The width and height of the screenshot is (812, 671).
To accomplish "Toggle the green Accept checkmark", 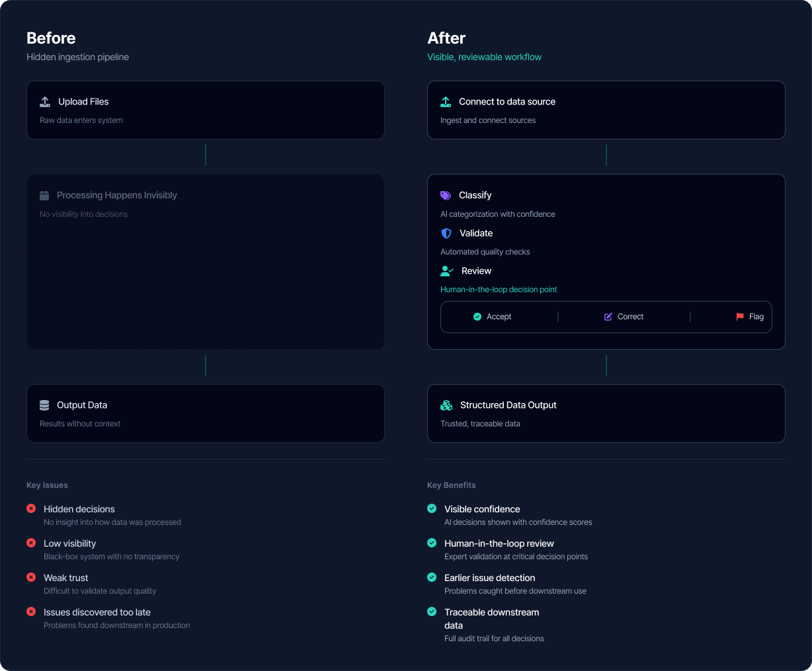I will [477, 316].
